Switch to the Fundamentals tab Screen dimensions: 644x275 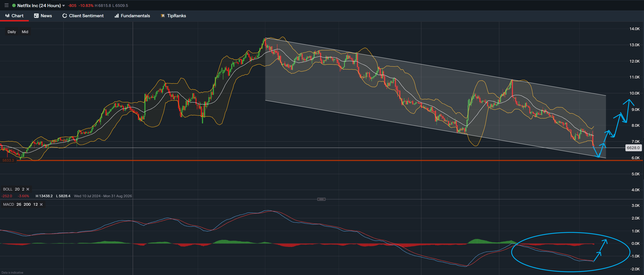pyautogui.click(x=132, y=16)
